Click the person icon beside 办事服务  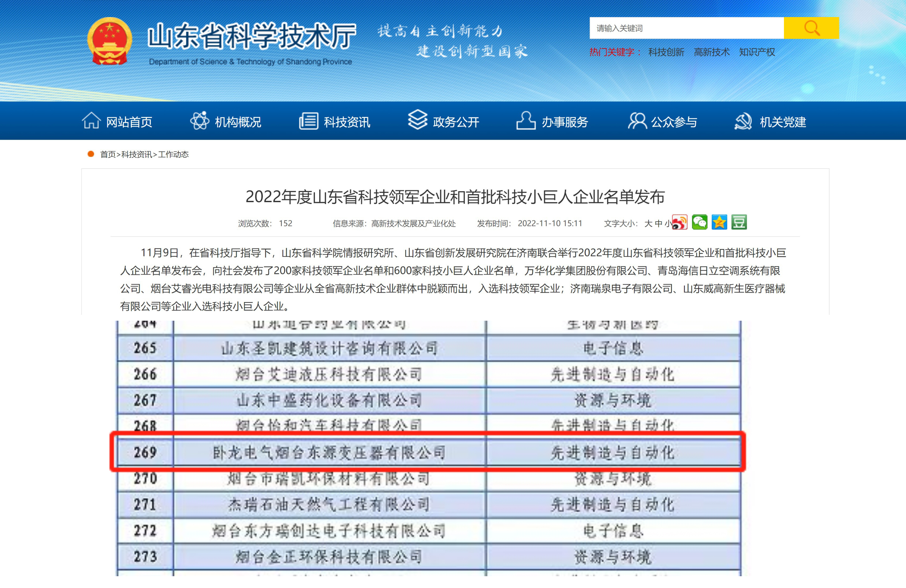(526, 121)
